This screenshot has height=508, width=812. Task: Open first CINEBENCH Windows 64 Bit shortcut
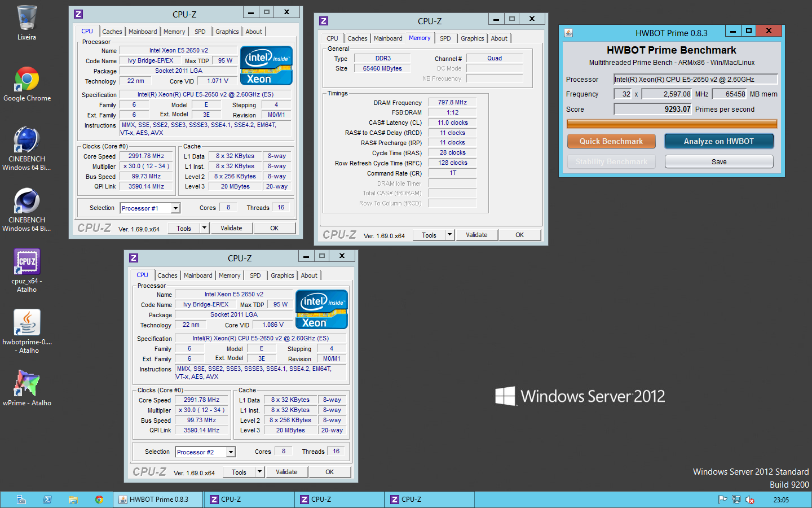coord(27,148)
